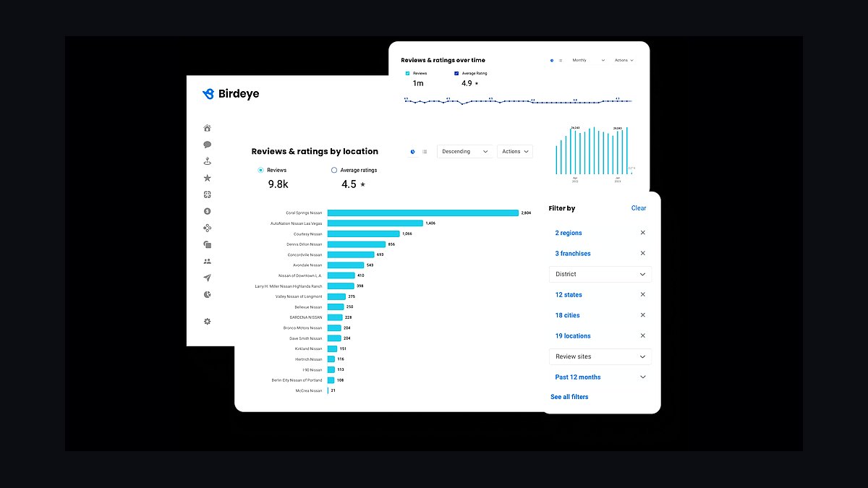This screenshot has width=868, height=488.
Task: Click the connected circles sidebar icon
Action: point(207,228)
